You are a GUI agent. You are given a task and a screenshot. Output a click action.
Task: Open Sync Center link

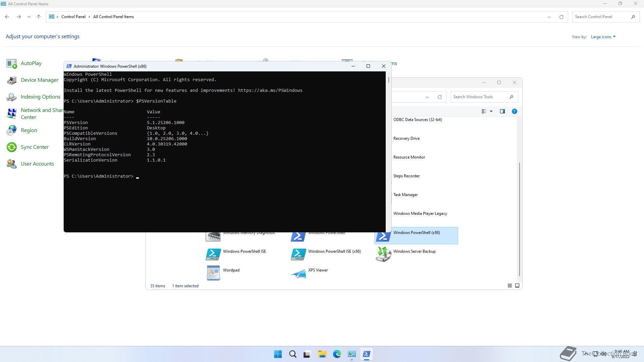click(x=35, y=147)
